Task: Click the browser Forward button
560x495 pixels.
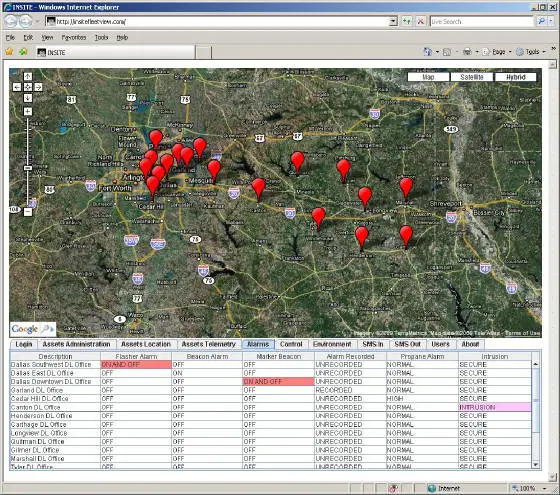Action: [25, 21]
